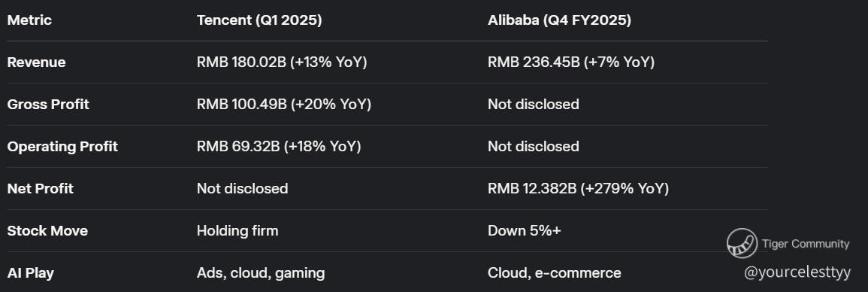
Task: Click Alibaba net profit RMB 12.382B cell
Action: tap(578, 188)
